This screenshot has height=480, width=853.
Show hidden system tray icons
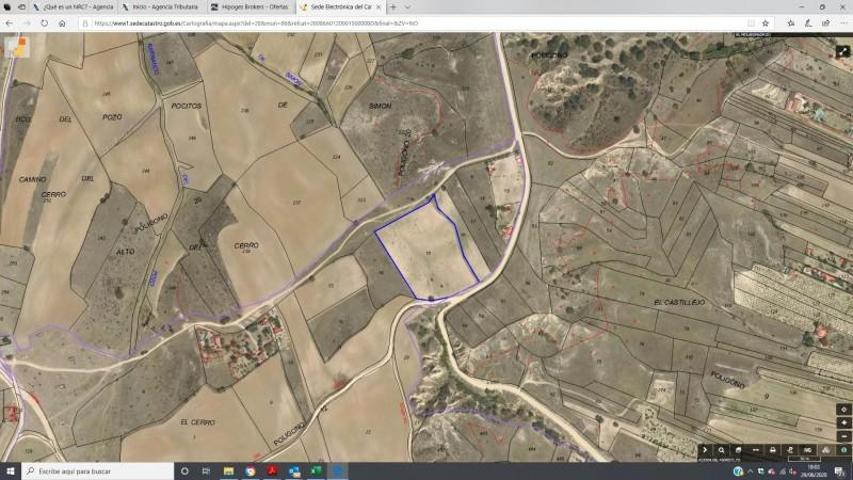pyautogui.click(x=750, y=471)
